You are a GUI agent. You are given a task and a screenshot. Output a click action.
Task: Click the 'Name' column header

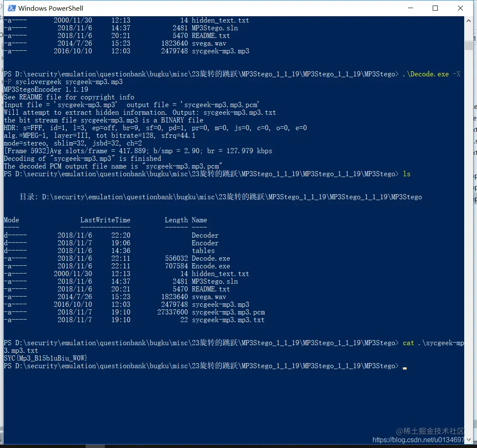(x=199, y=220)
